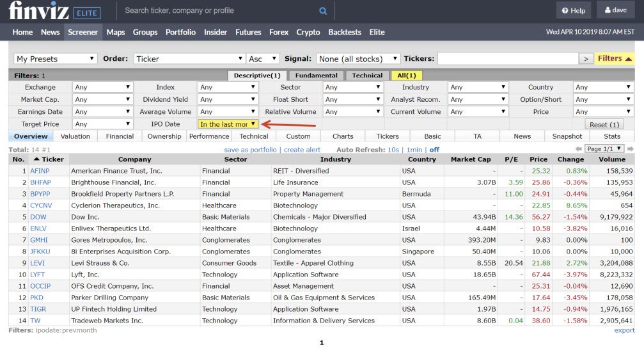Open IPO Date 'In the last month' dropdown

tap(228, 124)
